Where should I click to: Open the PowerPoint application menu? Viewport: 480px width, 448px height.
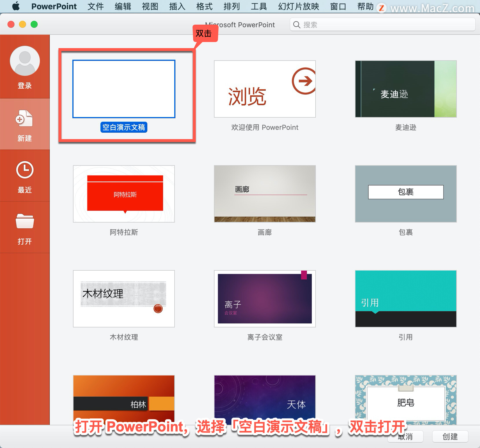click(54, 6)
